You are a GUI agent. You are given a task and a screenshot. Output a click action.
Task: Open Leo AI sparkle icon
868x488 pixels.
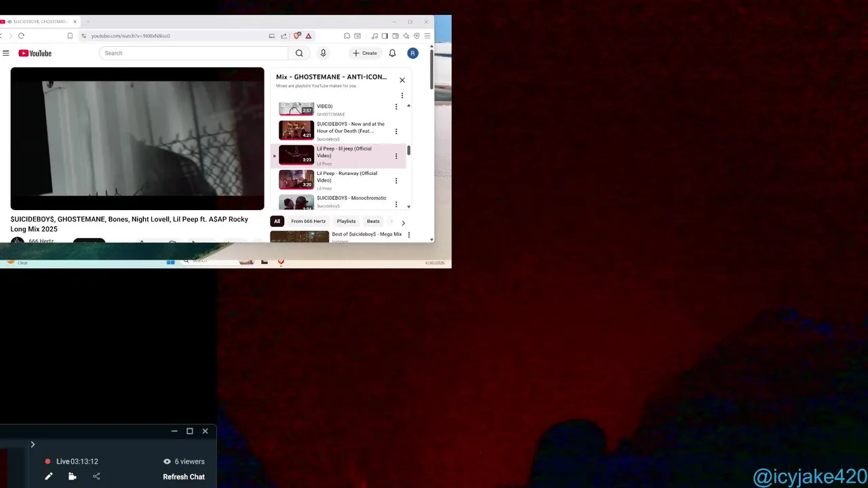(x=406, y=35)
